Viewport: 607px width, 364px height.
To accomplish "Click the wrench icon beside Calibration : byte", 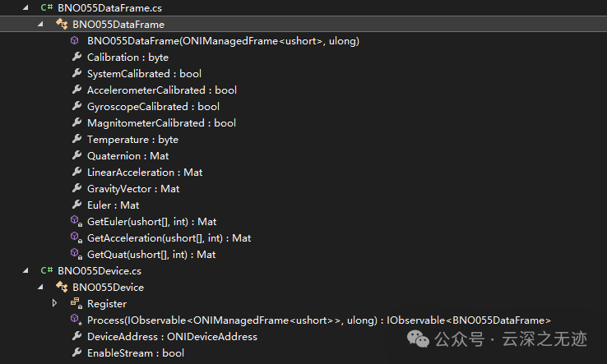I will (x=76, y=57).
